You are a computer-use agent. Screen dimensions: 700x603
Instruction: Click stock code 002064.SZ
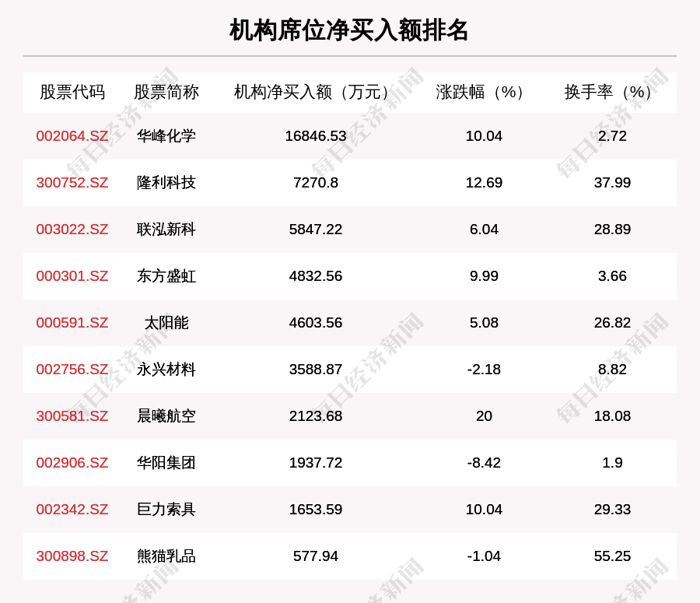click(72, 136)
